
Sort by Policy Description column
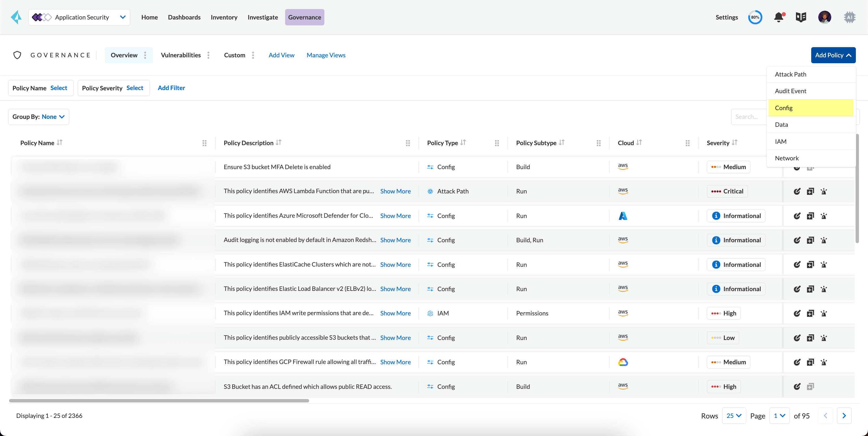(279, 142)
